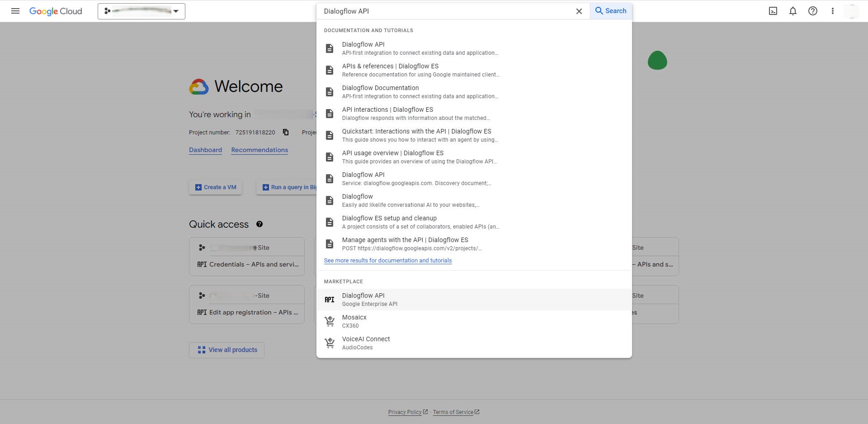Open the hamburger navigation menu

point(15,11)
